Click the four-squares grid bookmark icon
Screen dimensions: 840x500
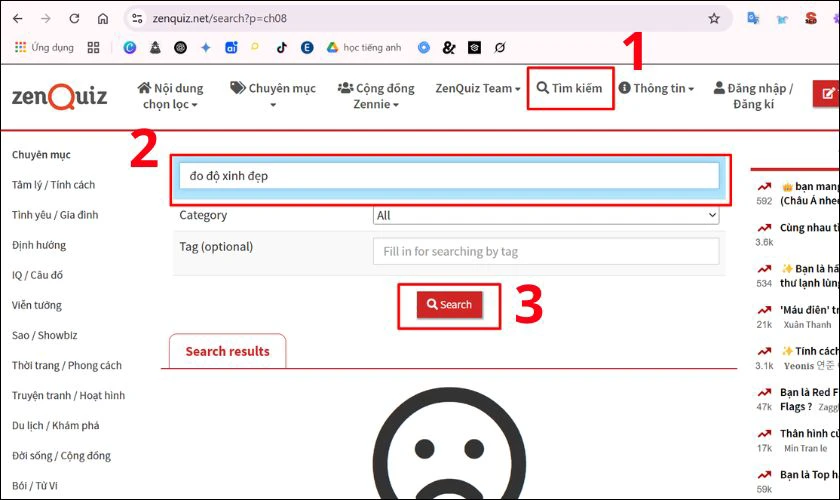coord(93,48)
